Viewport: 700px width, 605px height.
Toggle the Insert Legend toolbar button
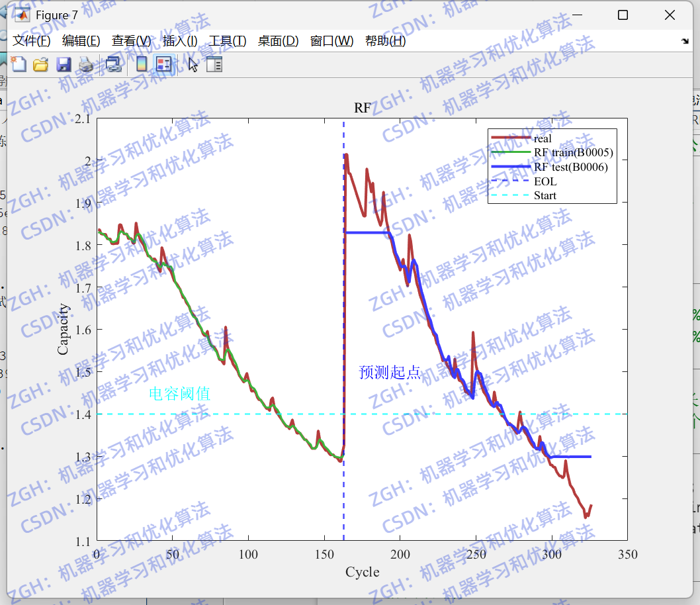pos(164,65)
